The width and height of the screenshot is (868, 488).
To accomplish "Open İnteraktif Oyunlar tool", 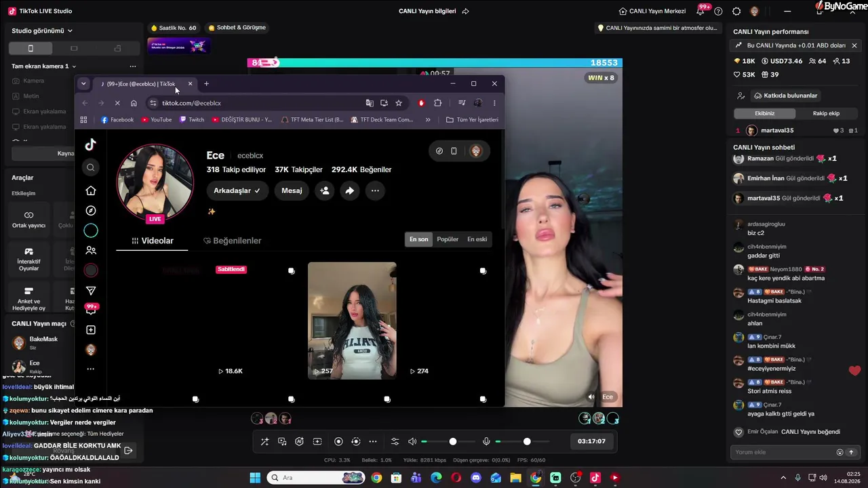I will click(28, 258).
